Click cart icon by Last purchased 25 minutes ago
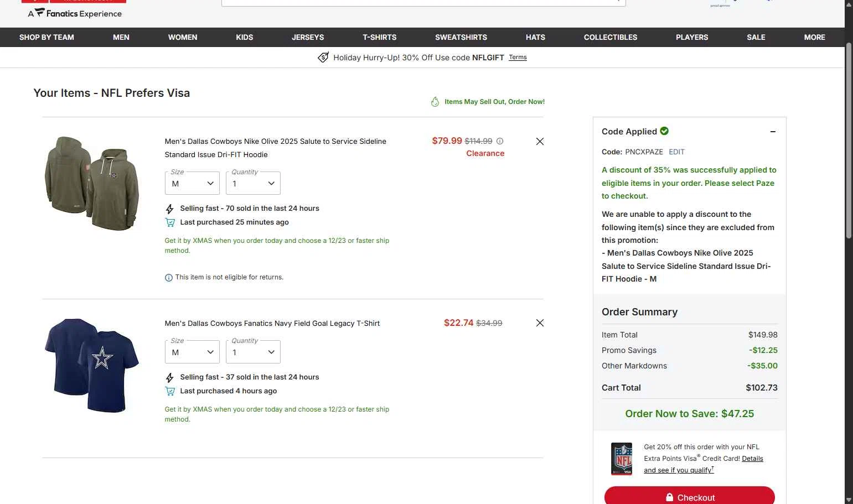853x504 pixels. point(170,222)
